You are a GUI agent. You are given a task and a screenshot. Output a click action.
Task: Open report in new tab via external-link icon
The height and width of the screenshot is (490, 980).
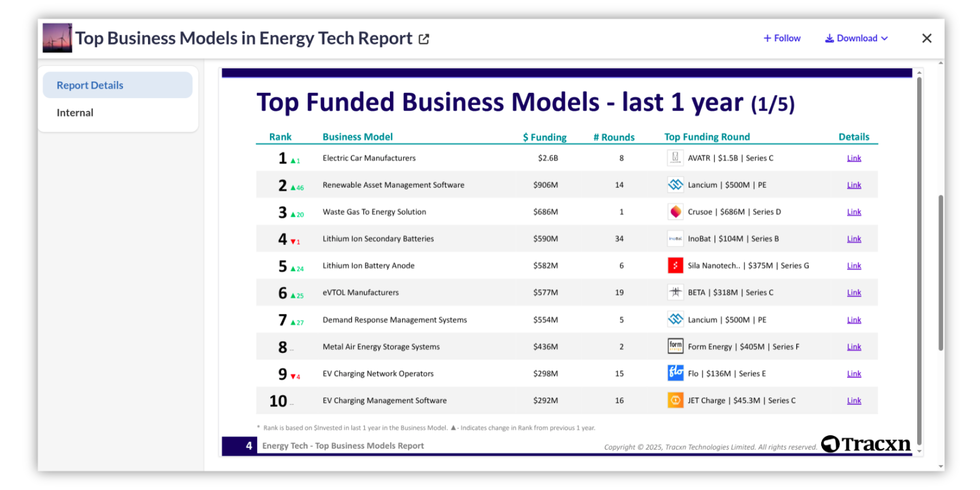(x=424, y=39)
